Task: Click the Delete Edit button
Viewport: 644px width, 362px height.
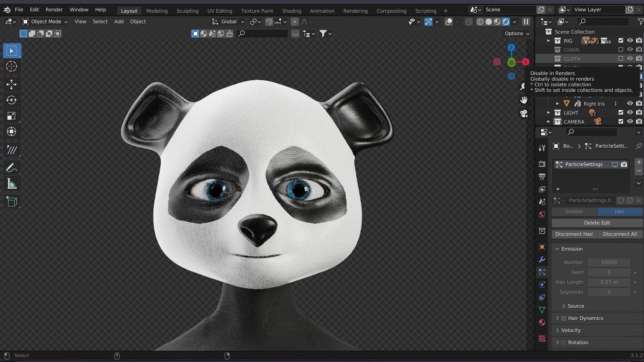Action: [597, 223]
